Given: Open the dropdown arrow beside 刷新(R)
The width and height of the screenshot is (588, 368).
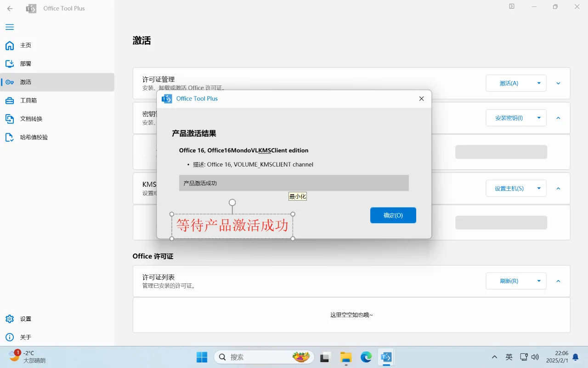Looking at the screenshot, I should tap(539, 281).
